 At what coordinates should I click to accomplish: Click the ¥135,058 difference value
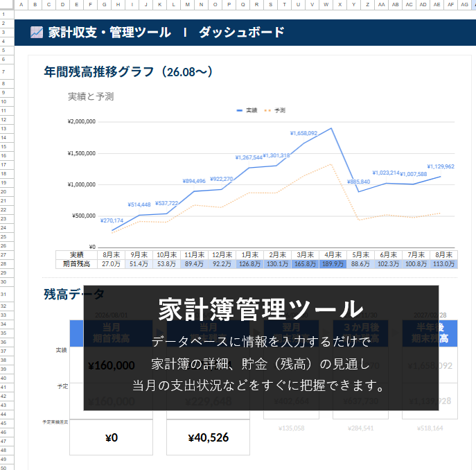[x=292, y=428]
